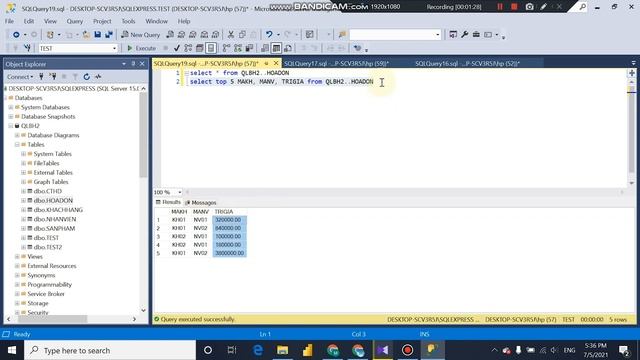Expand the dbo.HOADON table node
The image size is (640, 360).
pos(23,201)
